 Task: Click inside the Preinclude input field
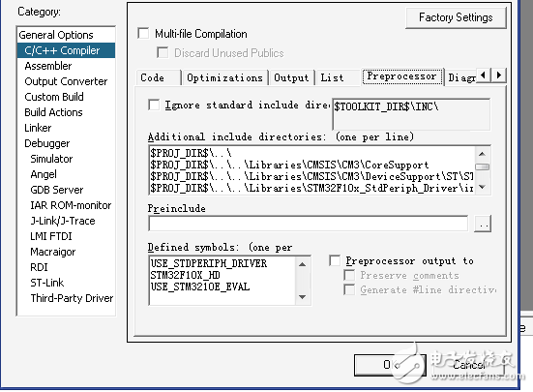(308, 224)
